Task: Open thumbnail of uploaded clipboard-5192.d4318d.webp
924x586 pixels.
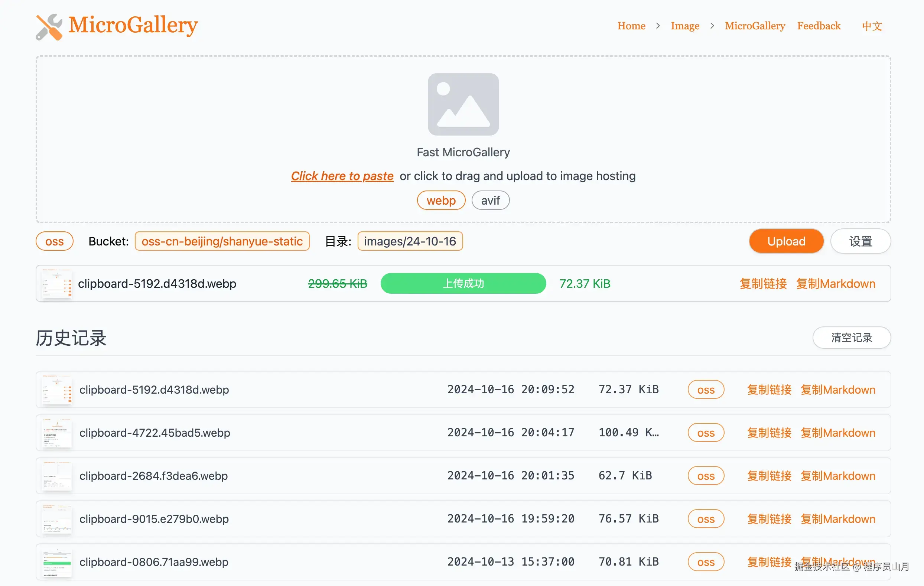Action: point(57,284)
